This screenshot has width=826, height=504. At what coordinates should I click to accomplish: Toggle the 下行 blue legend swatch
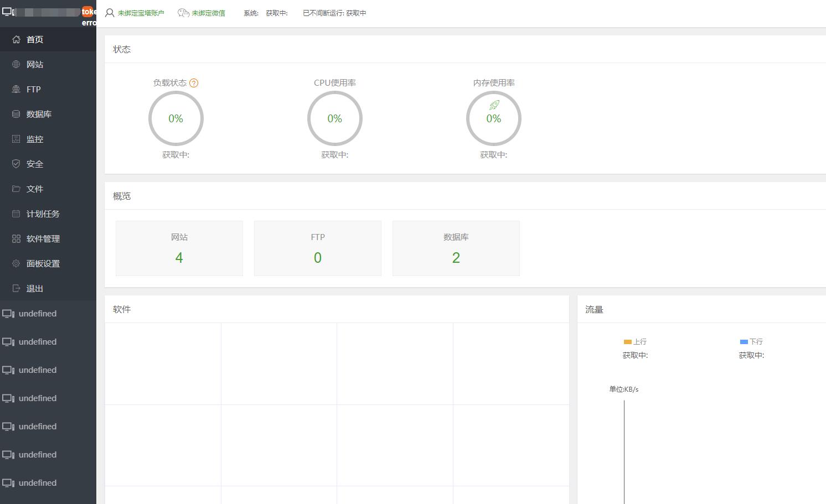(x=744, y=342)
